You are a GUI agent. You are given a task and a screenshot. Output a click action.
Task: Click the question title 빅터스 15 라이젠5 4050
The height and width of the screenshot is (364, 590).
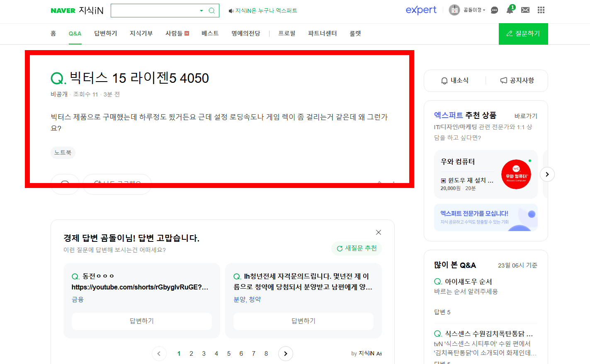[x=139, y=78]
